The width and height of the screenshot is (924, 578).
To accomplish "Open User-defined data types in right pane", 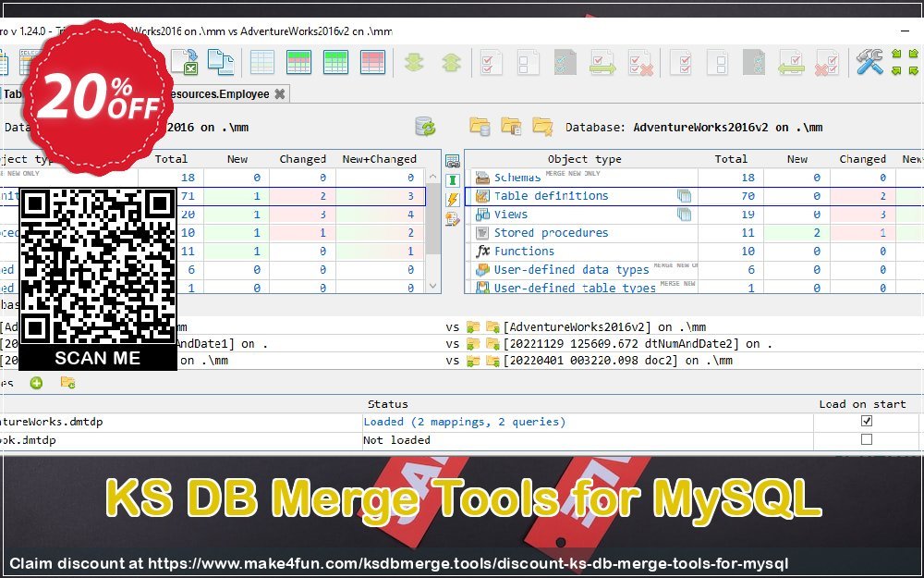I will click(x=571, y=269).
